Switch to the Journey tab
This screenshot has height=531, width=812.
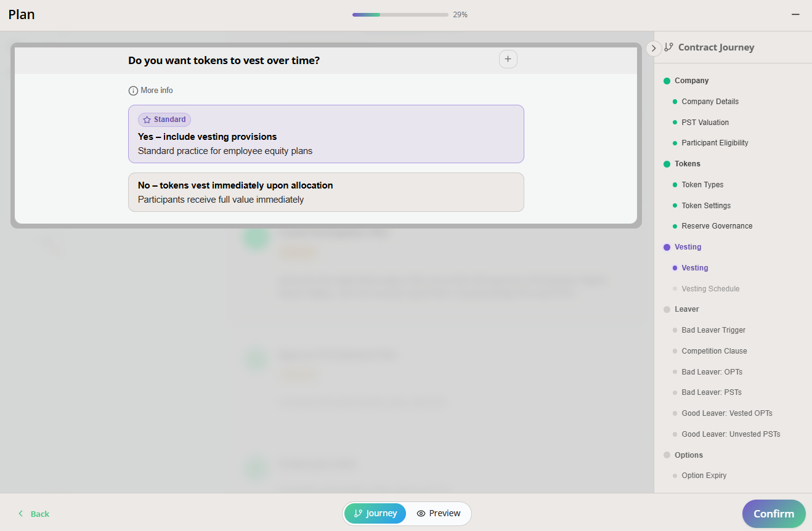point(375,513)
